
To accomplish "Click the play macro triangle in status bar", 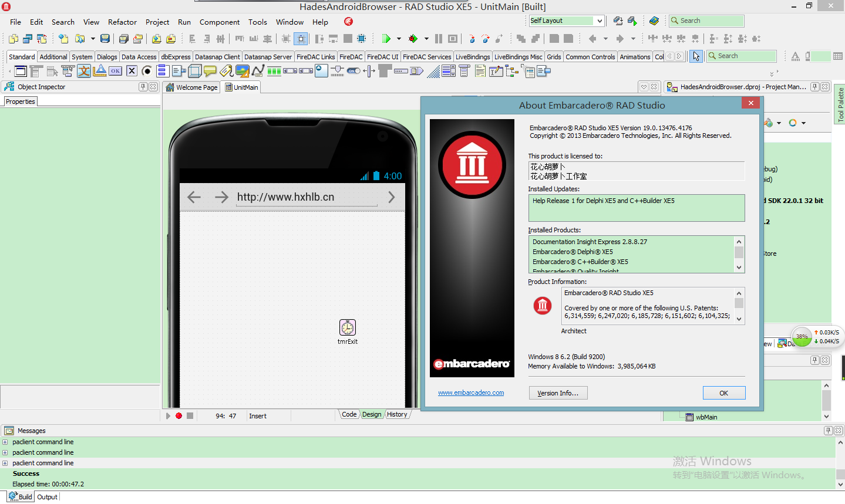I will click(168, 415).
